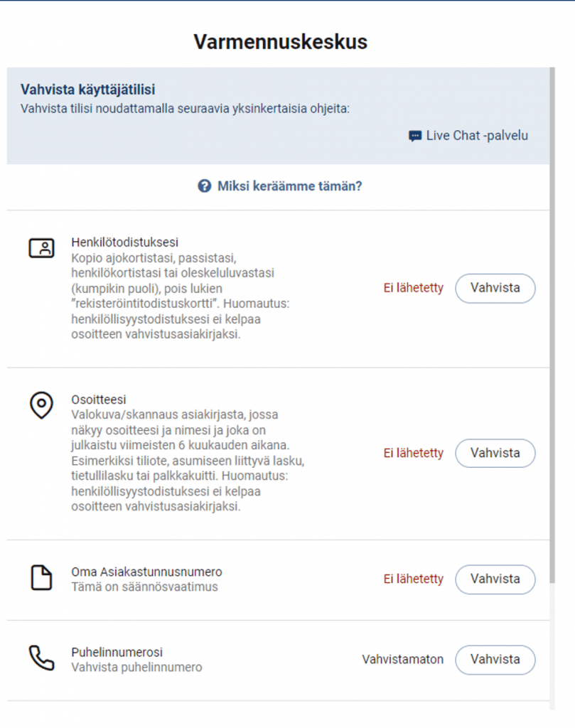Click the Ei lähetetty status for Osoitteesi
This screenshot has height=728, width=575.
click(x=414, y=453)
